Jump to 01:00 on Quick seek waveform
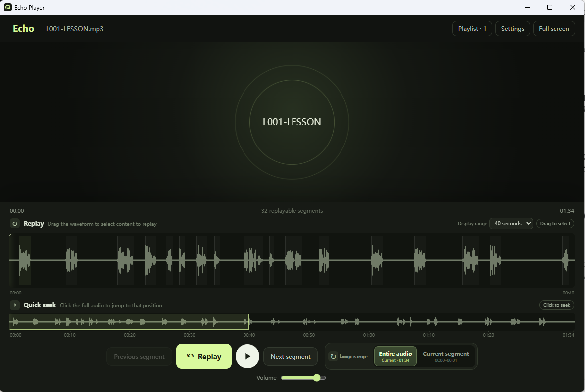 point(369,322)
